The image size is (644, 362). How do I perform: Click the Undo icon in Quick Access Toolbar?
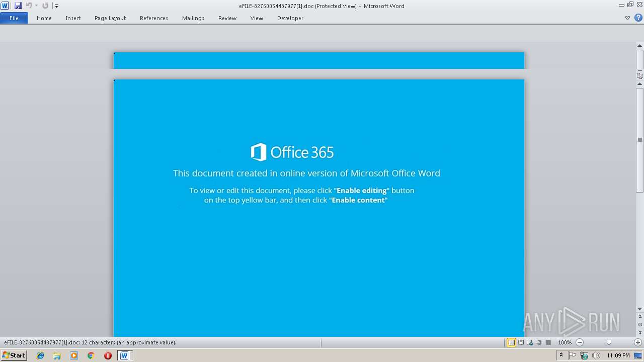coord(29,6)
